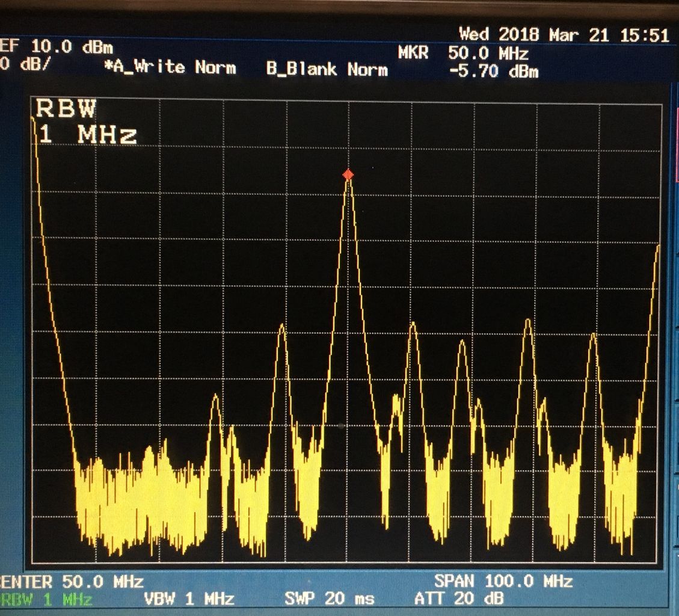
Task: Click the 'B_Blank Norm' trace label
Action: point(327,69)
